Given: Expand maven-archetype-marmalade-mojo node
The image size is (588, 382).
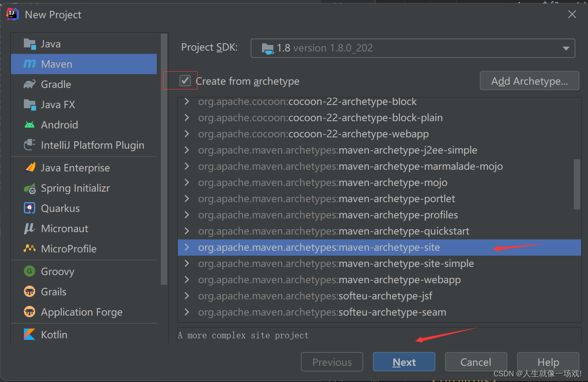Looking at the screenshot, I should pyautogui.click(x=187, y=166).
